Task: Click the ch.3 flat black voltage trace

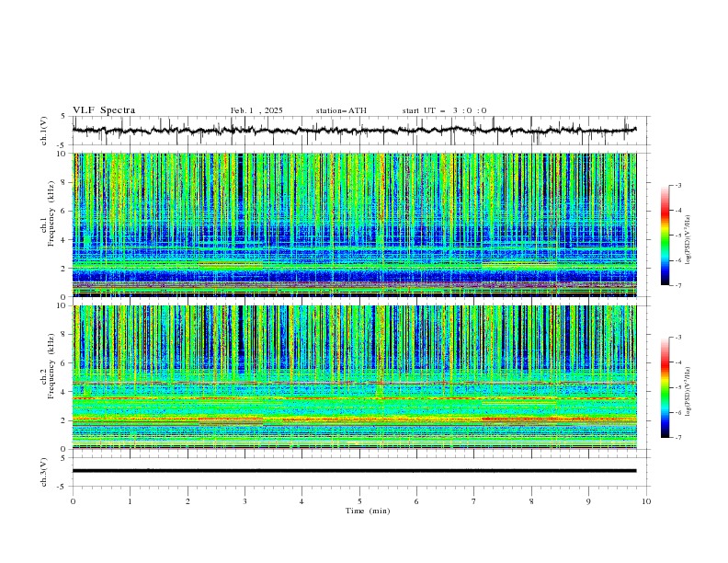Action: 354,471
